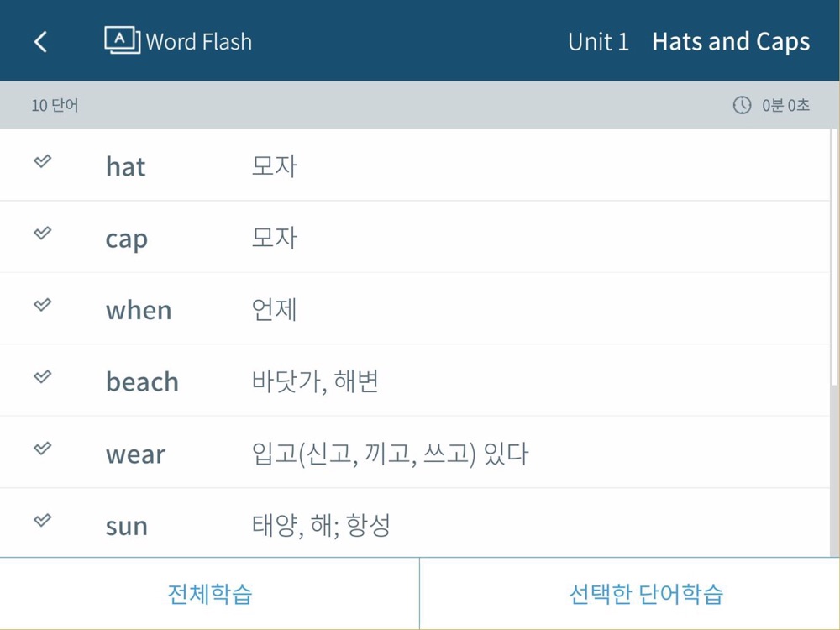Click the clock timer icon
840x630 pixels.
click(x=742, y=105)
